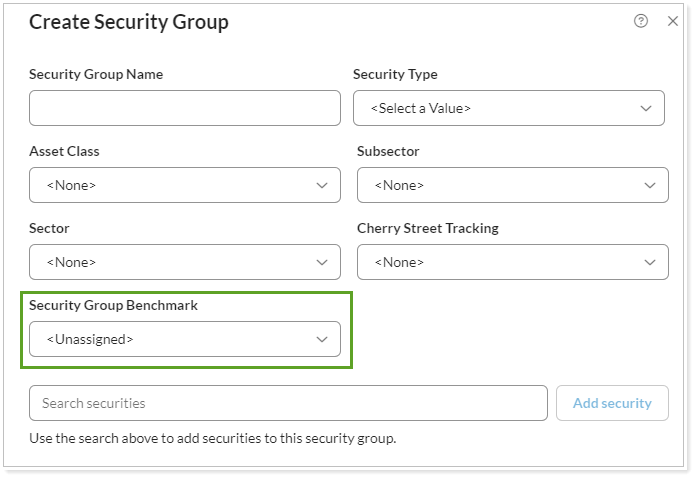The height and width of the screenshot is (479, 696).
Task: Click the Security Group Name label
Action: pos(96,74)
